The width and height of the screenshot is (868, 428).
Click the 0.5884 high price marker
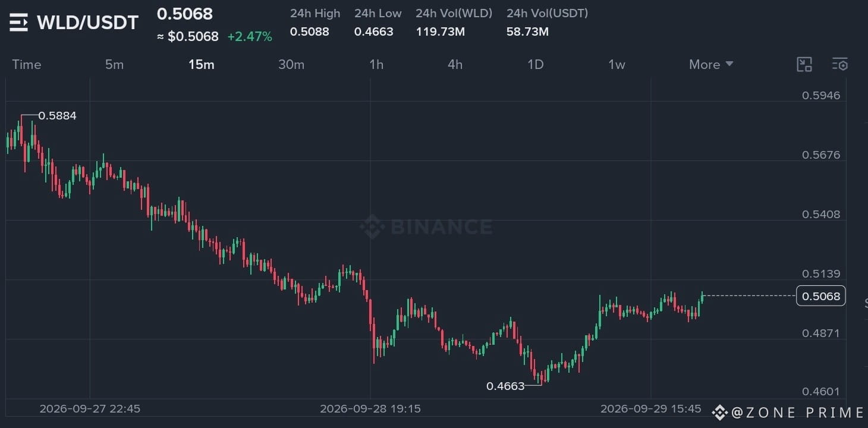(x=57, y=116)
